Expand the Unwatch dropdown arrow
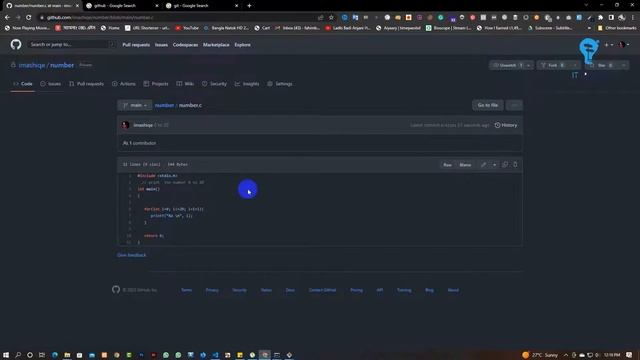Image resolution: width=640 pixels, height=360 pixels. pos(529,65)
